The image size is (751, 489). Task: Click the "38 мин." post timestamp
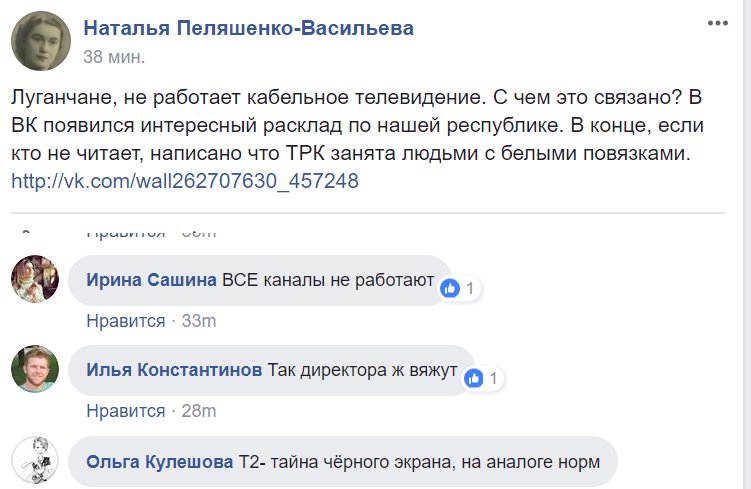114,58
